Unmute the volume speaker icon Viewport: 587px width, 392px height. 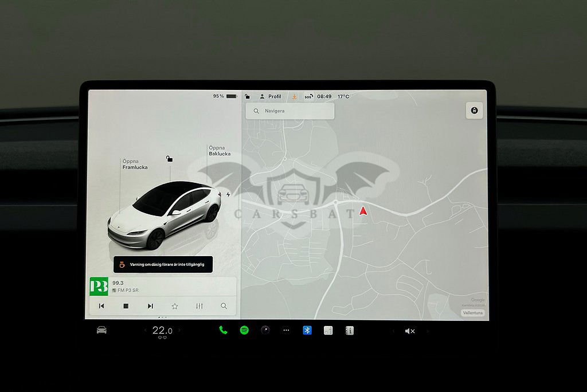(x=409, y=331)
